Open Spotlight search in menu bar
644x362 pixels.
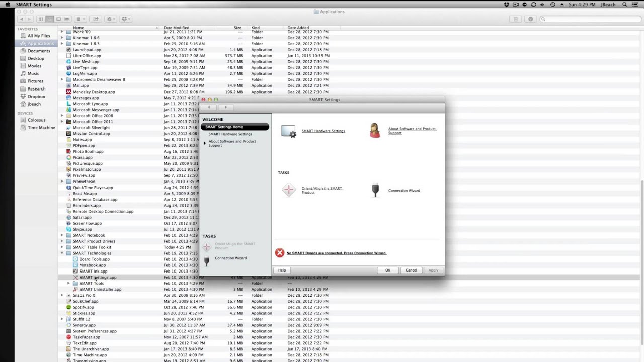(625, 5)
